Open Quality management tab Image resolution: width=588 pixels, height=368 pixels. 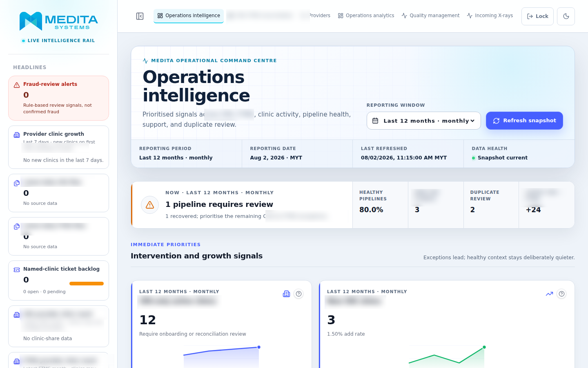(x=430, y=16)
